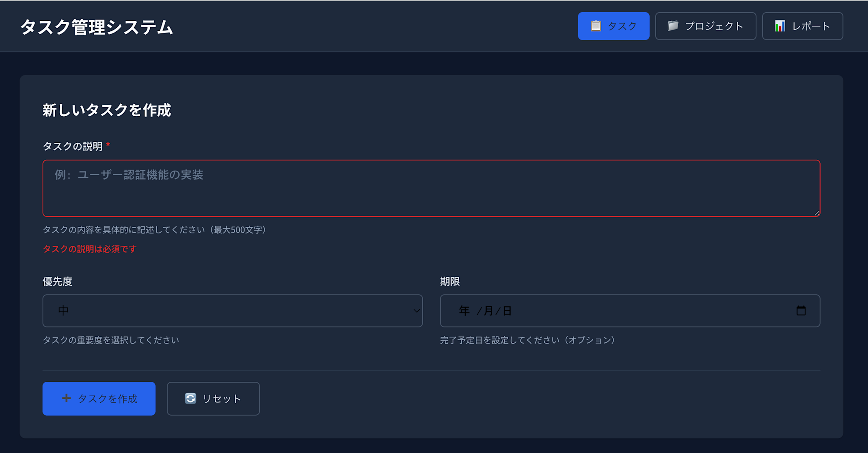
Task: Open the calendar picker icon in 期限 field
Action: click(802, 311)
